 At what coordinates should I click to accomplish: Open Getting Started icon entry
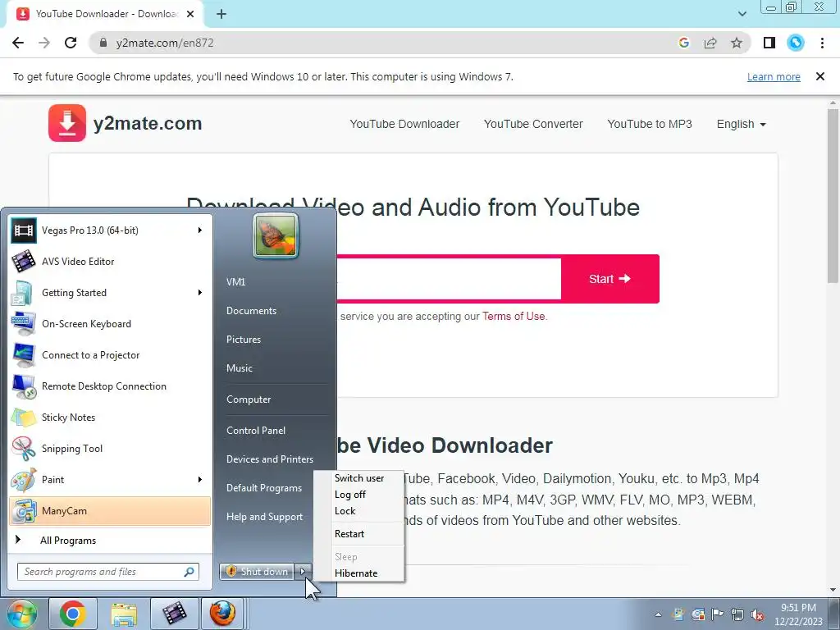pos(24,293)
